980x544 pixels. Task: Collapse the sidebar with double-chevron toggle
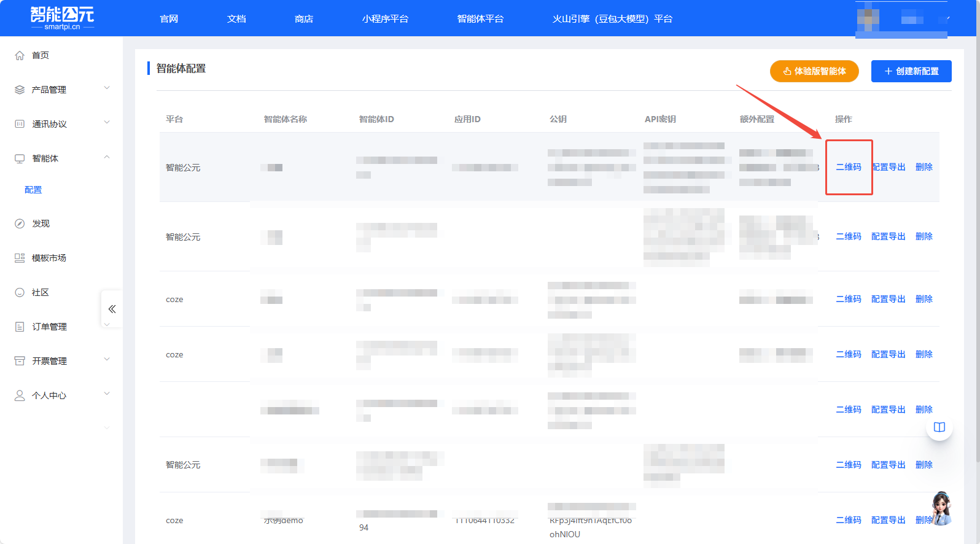[x=112, y=309]
